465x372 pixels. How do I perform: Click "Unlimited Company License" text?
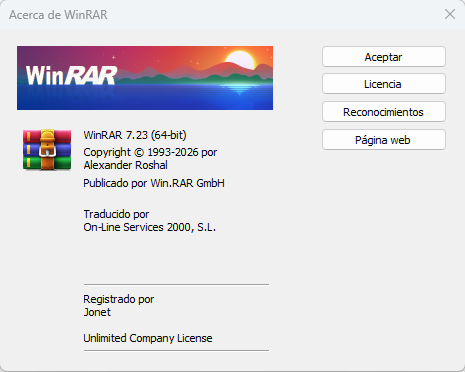(148, 338)
